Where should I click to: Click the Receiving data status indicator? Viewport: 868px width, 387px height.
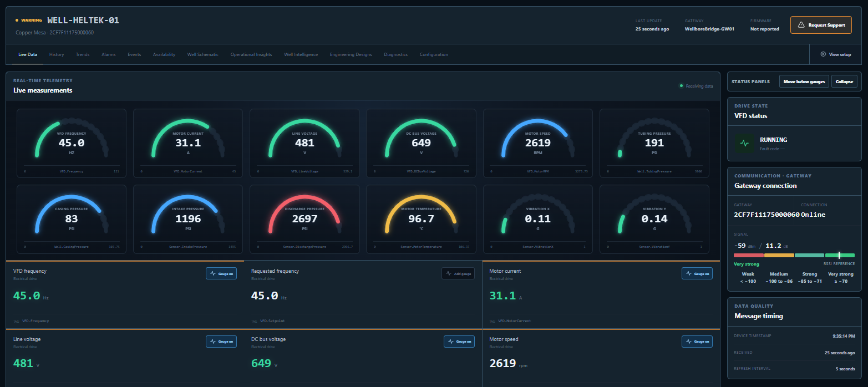696,86
